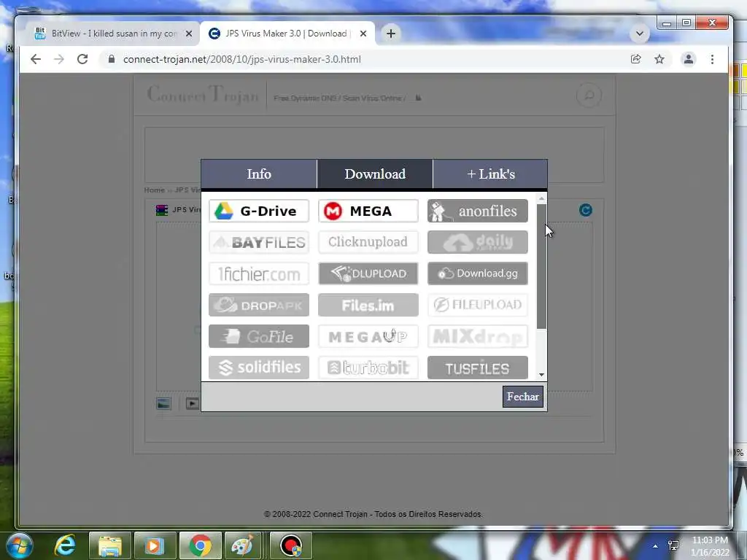Select the BAYFILES mirror
Image resolution: width=747 pixels, height=560 pixels.
tap(259, 242)
